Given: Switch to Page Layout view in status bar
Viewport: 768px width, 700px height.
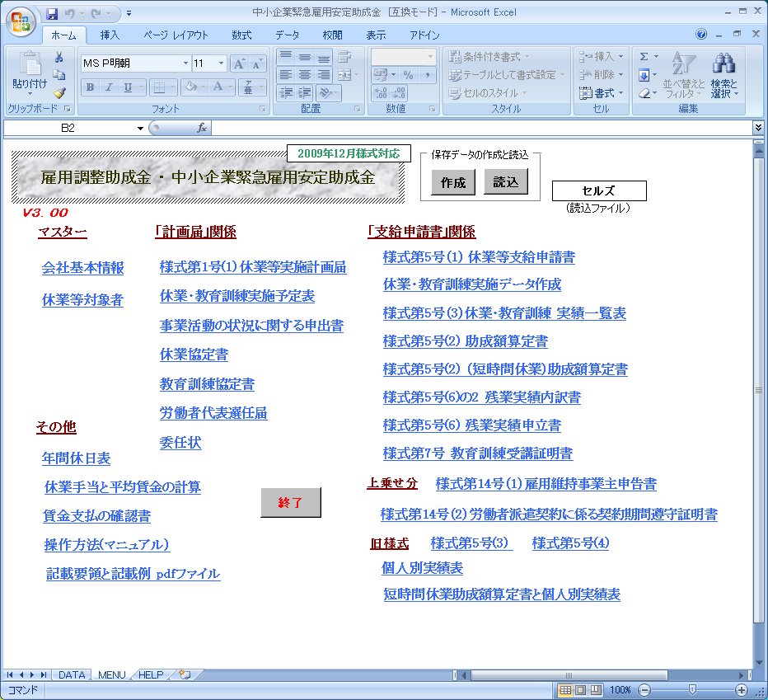Looking at the screenshot, I should (580, 690).
